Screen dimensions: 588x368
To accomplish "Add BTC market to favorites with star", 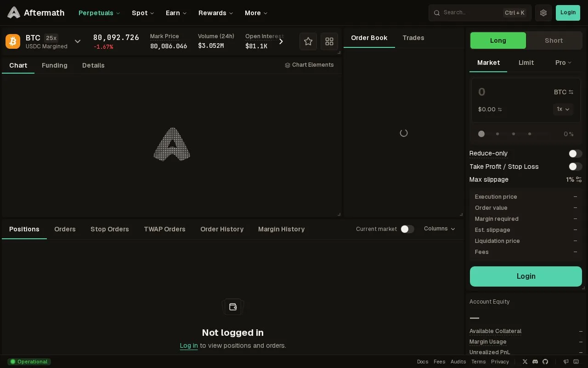I will pyautogui.click(x=308, y=41).
